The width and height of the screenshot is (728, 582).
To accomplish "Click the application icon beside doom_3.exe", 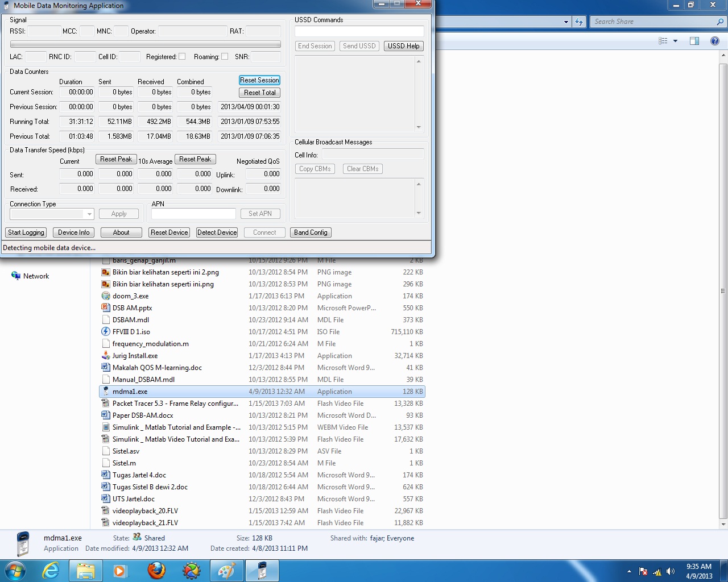I will (106, 296).
